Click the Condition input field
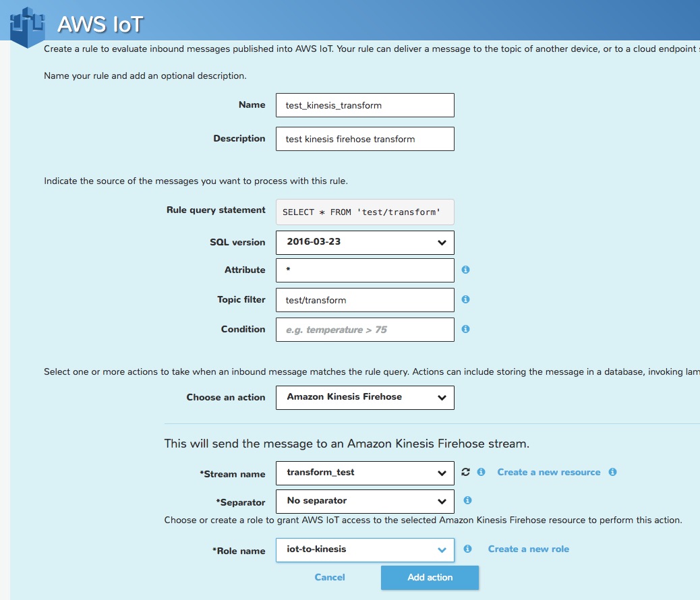 (364, 329)
